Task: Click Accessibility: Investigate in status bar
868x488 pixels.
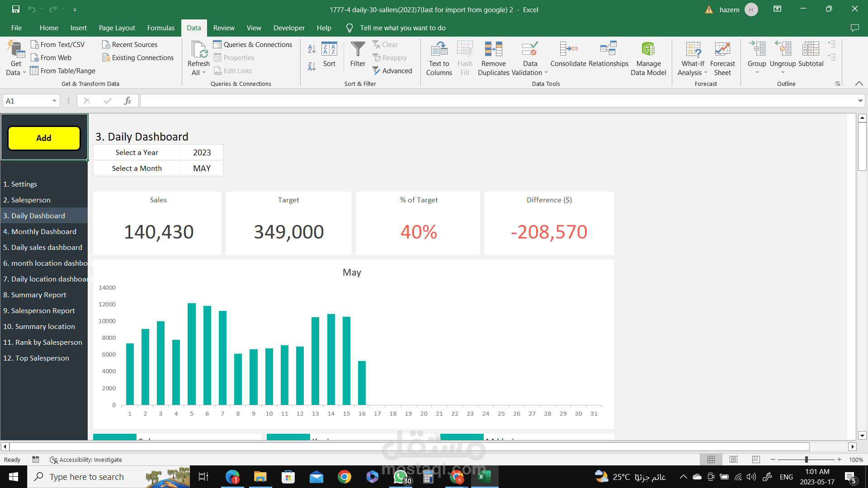Action: pos(86,460)
